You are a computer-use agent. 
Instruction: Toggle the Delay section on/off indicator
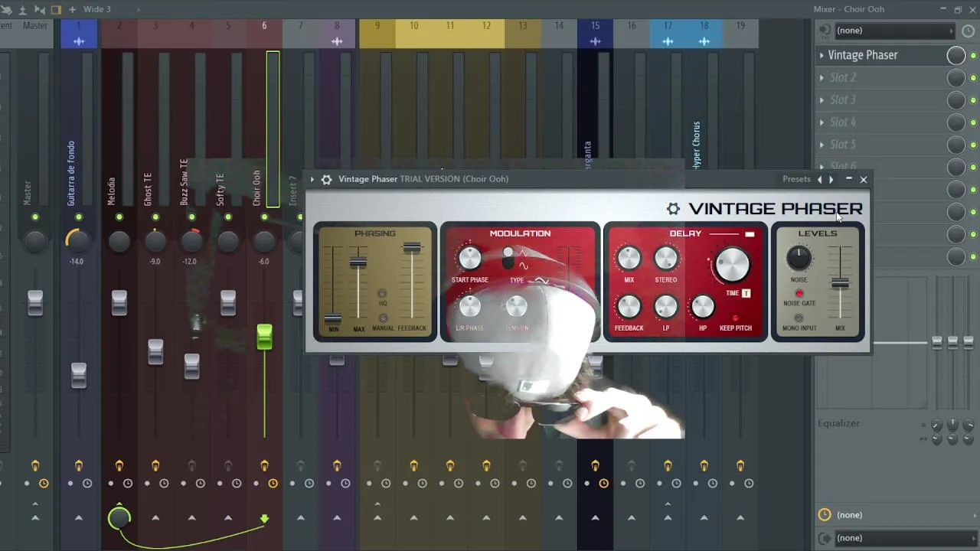pyautogui.click(x=750, y=234)
